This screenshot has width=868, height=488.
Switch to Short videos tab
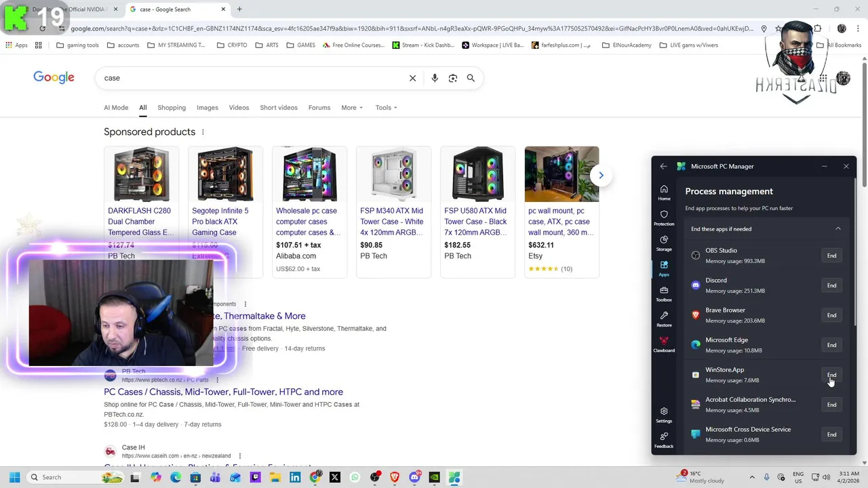point(279,108)
